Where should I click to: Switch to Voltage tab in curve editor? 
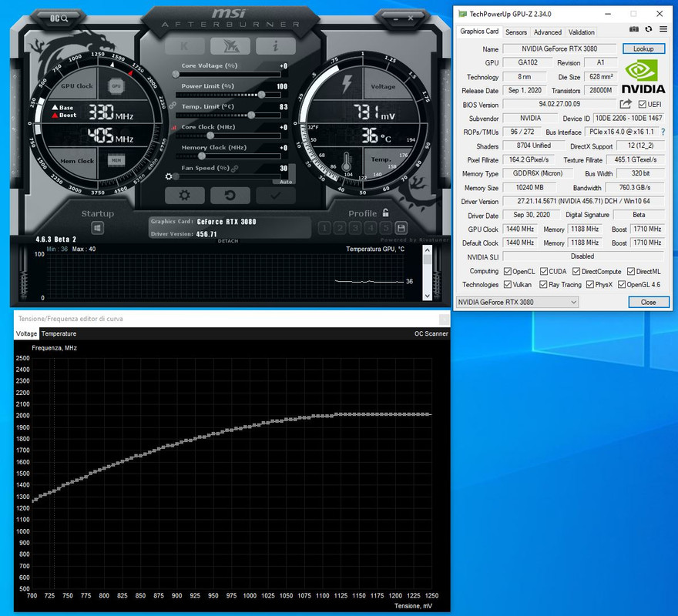(x=26, y=333)
